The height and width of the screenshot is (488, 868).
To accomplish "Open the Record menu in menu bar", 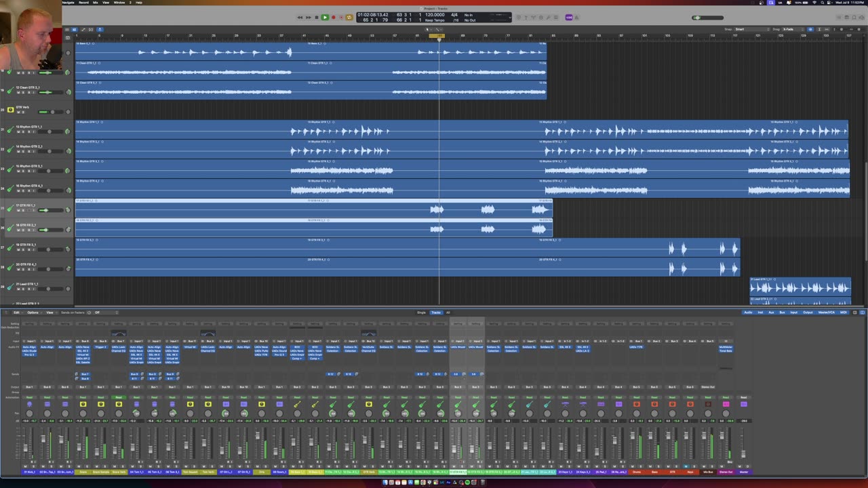I will 84,3.
